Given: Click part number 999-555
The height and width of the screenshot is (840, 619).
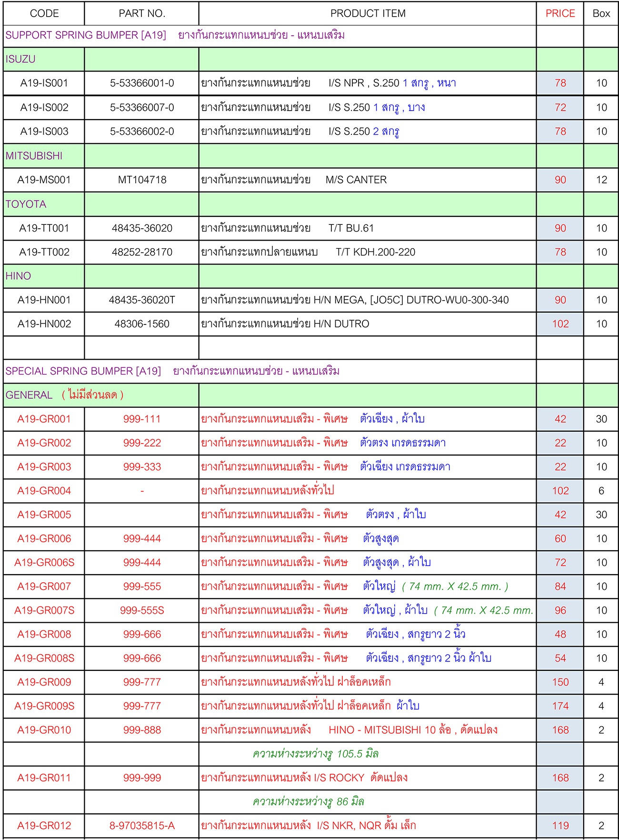Looking at the screenshot, I should coord(142,587).
